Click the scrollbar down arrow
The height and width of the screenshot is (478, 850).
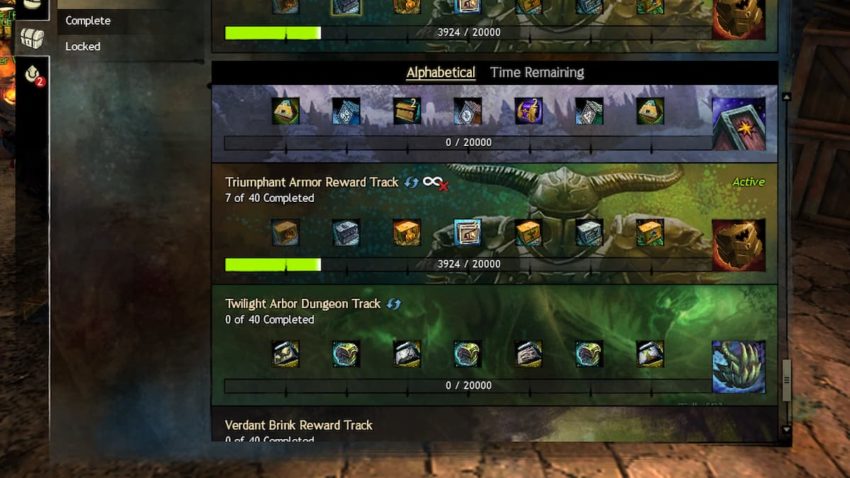point(786,430)
